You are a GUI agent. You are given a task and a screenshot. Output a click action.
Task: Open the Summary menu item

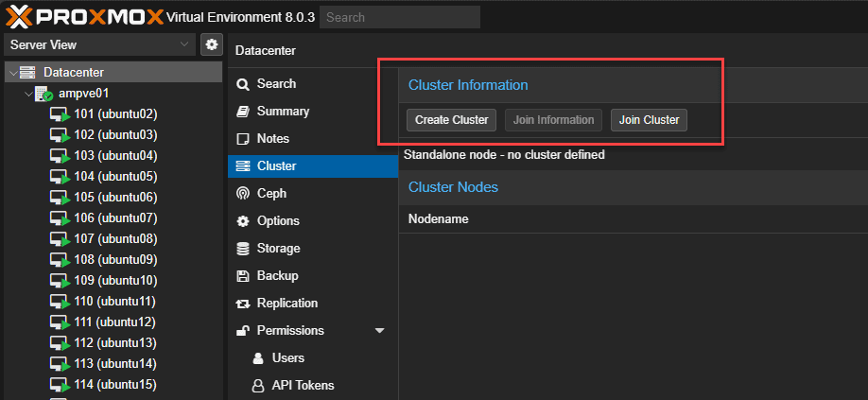(x=313, y=112)
